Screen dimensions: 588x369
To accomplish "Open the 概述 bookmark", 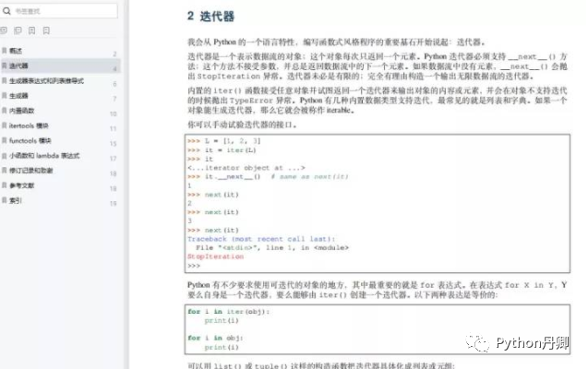I will click(x=60, y=51).
